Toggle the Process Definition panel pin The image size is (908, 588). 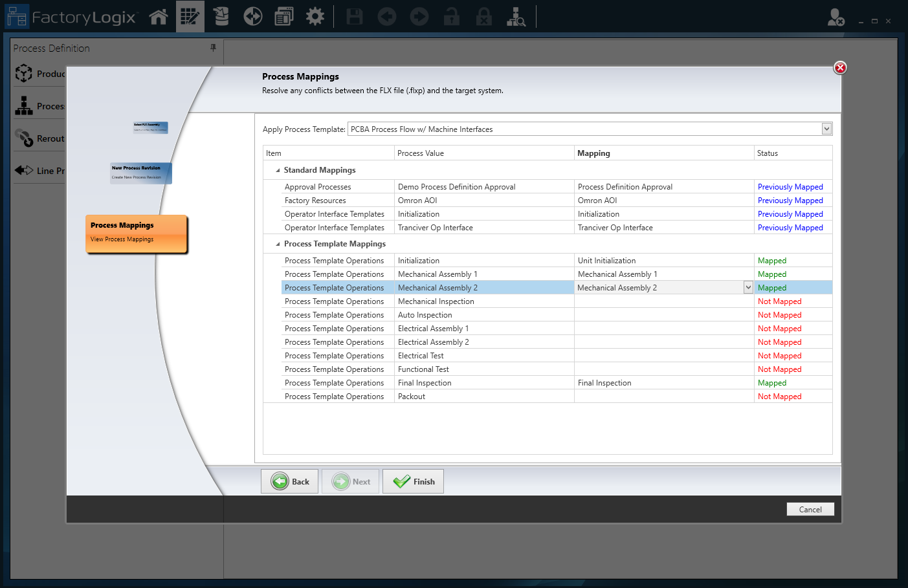click(214, 48)
